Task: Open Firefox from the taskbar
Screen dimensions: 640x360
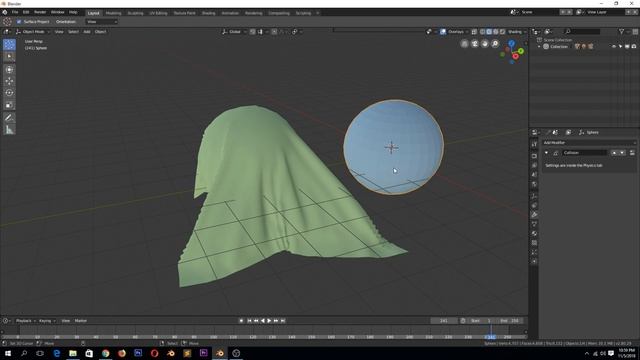Action: [x=122, y=353]
